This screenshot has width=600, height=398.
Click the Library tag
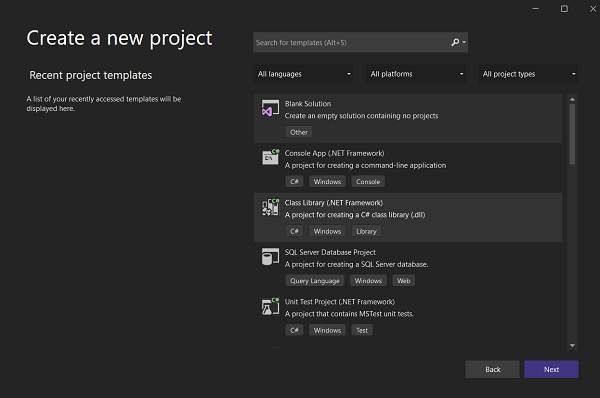pos(366,231)
